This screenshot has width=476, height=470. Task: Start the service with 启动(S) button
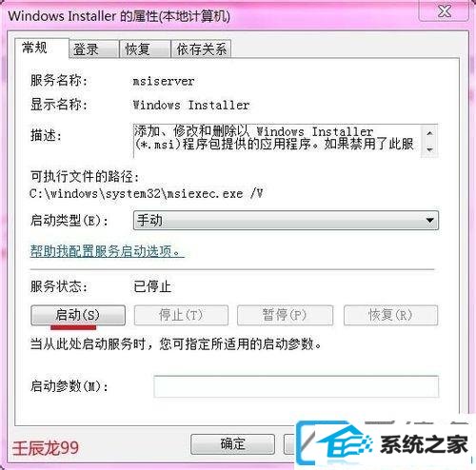point(78,315)
